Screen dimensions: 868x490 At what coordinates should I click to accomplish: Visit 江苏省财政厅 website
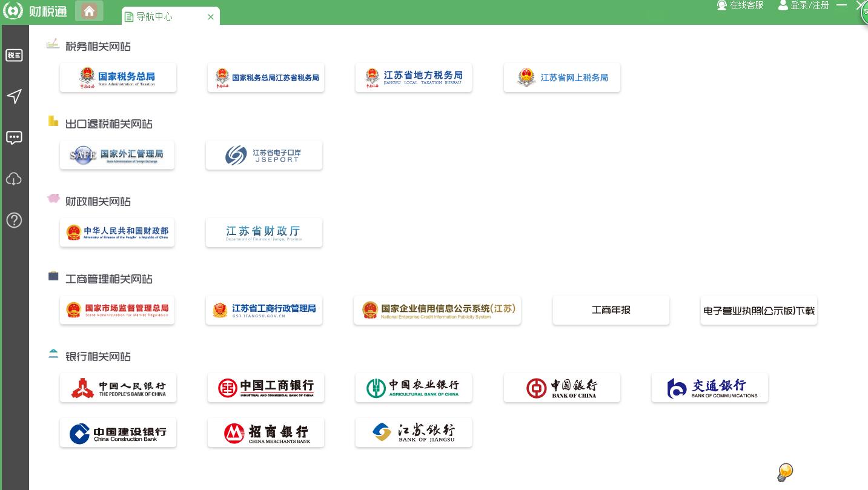coord(264,233)
